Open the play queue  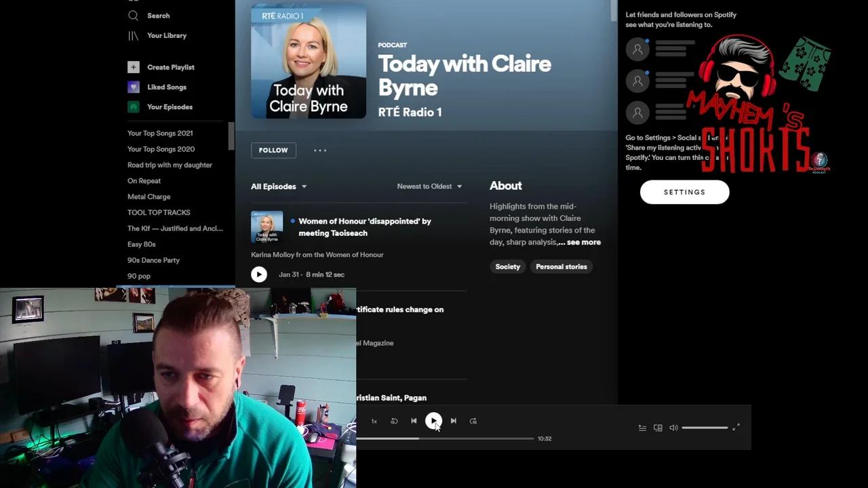pyautogui.click(x=642, y=428)
